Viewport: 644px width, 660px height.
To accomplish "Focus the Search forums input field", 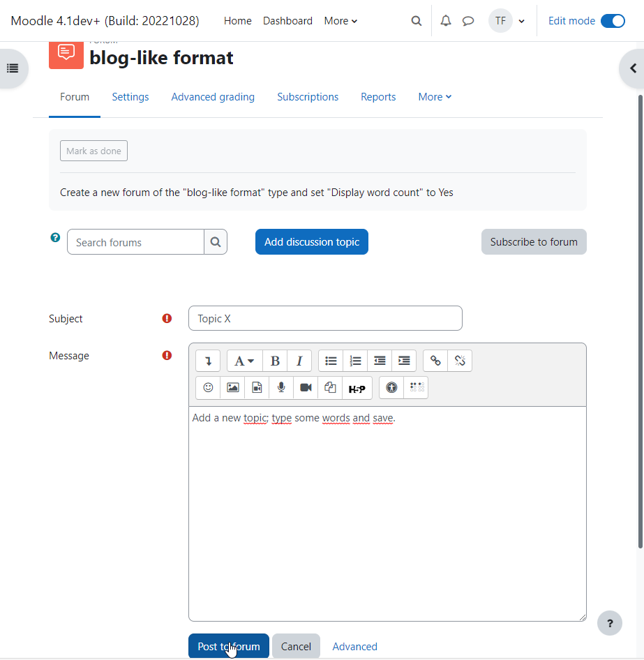I will point(135,242).
